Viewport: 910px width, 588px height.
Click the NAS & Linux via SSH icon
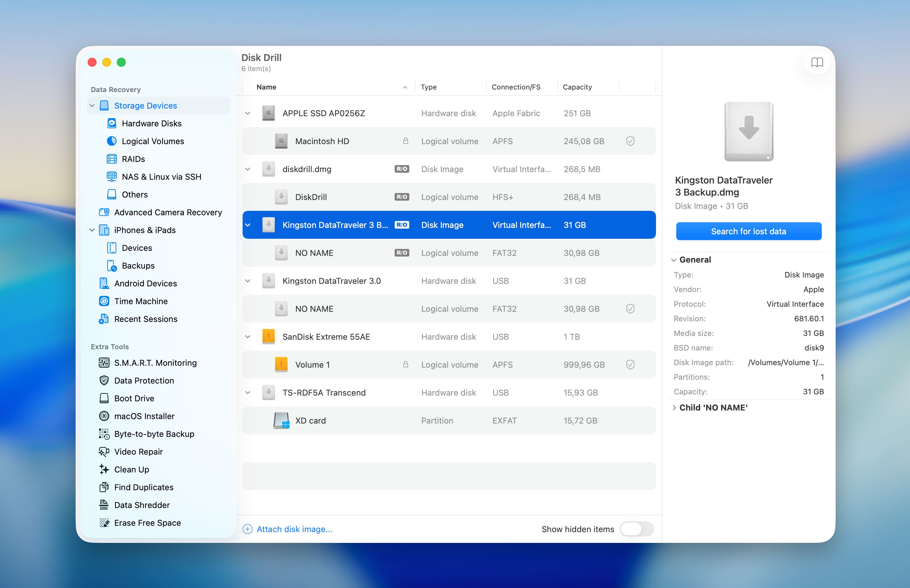pos(111,177)
